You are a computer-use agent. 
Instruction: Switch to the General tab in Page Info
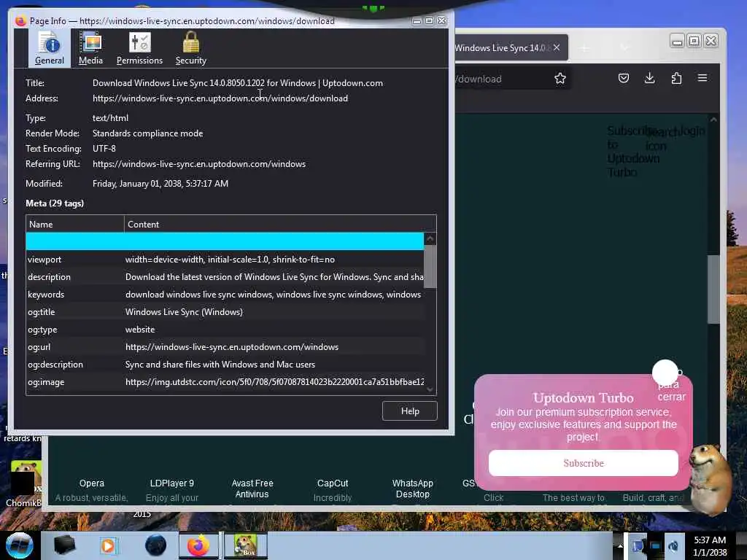[50, 48]
